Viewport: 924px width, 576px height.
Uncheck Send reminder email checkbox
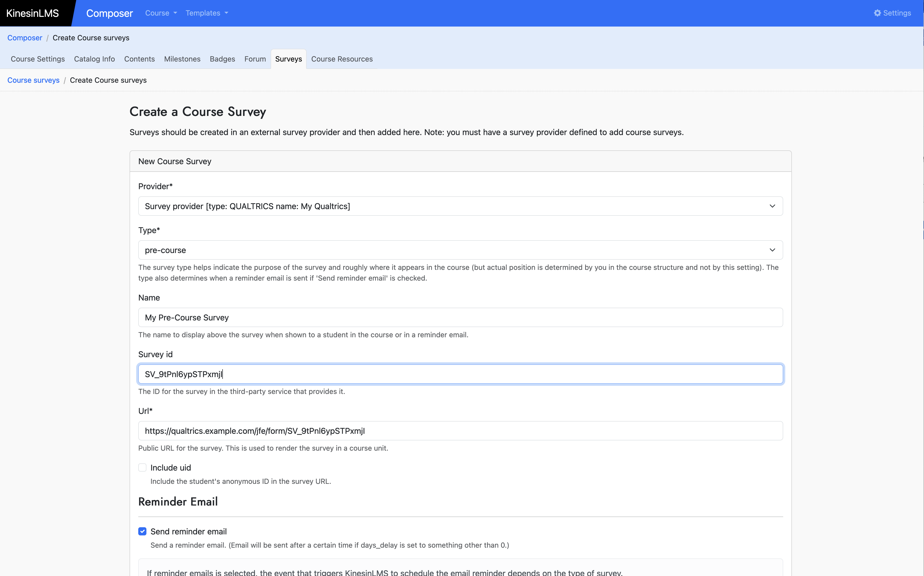(x=142, y=531)
